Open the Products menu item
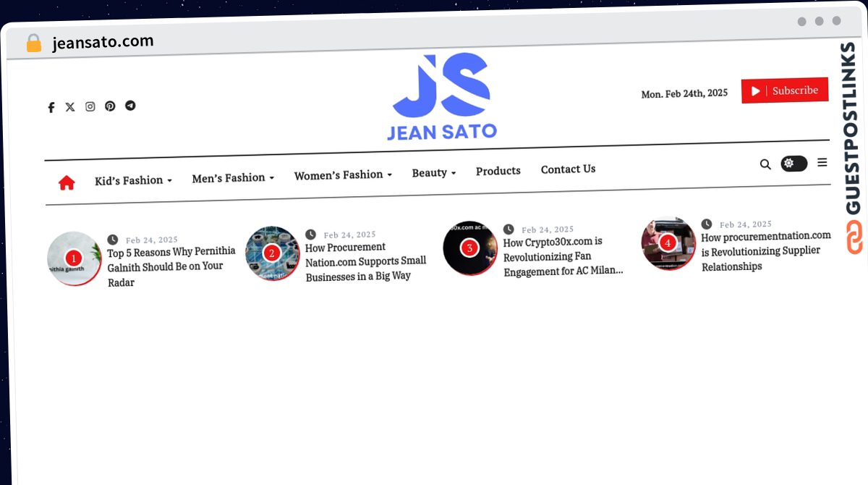 (x=498, y=171)
